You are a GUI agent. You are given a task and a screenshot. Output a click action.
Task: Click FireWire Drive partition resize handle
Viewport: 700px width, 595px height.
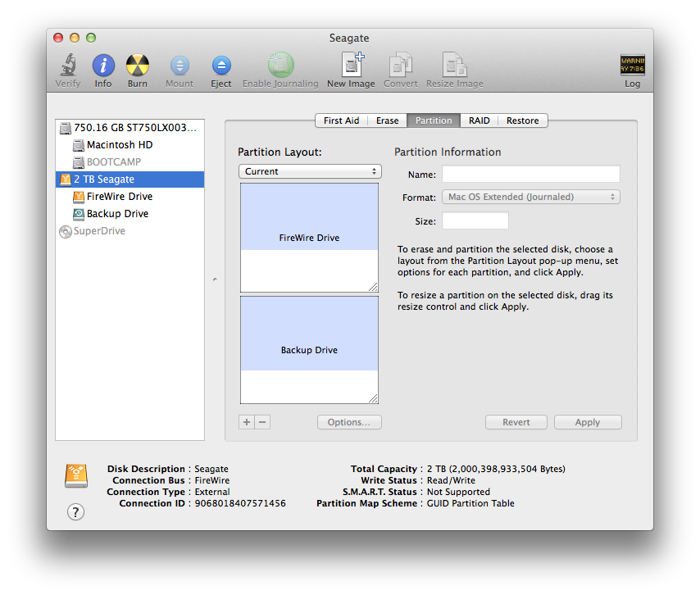point(374,288)
